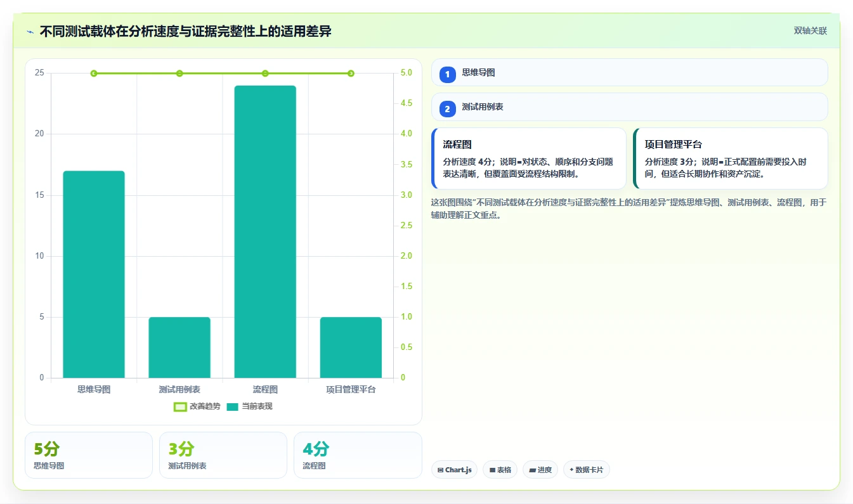Open the 项目管理平台 detail card
The width and height of the screenshot is (853, 504).
pyautogui.click(x=731, y=158)
